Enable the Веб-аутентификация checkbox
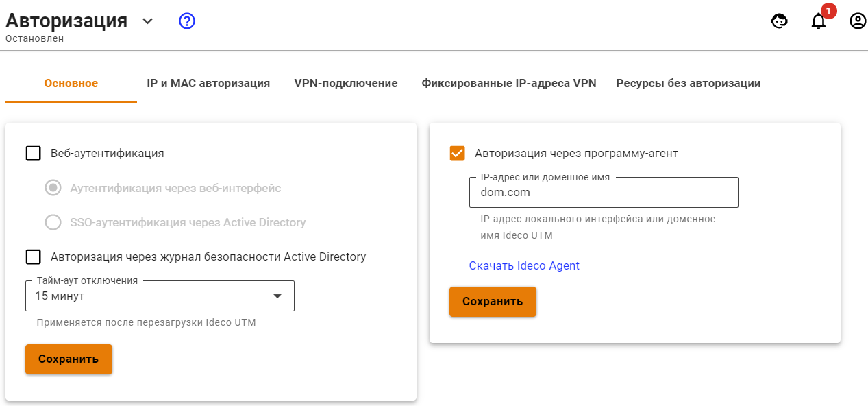Image resolution: width=868 pixels, height=406 pixels. (x=34, y=153)
